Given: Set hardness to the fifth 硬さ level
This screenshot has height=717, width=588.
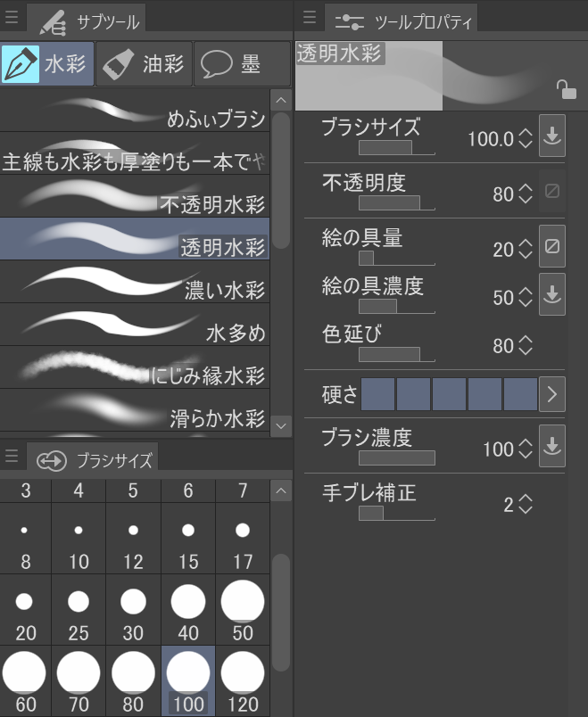Looking at the screenshot, I should coord(520,393).
